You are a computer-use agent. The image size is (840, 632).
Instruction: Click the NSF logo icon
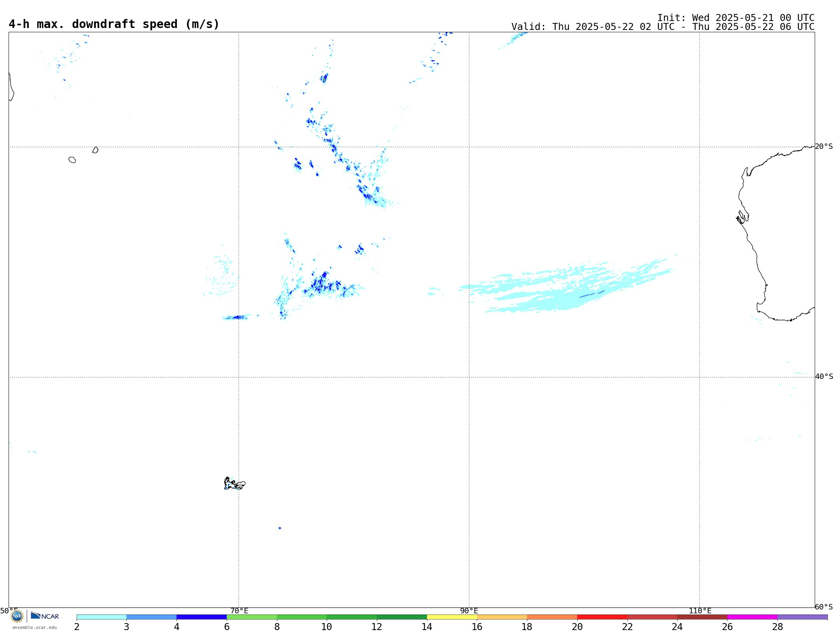(17, 616)
